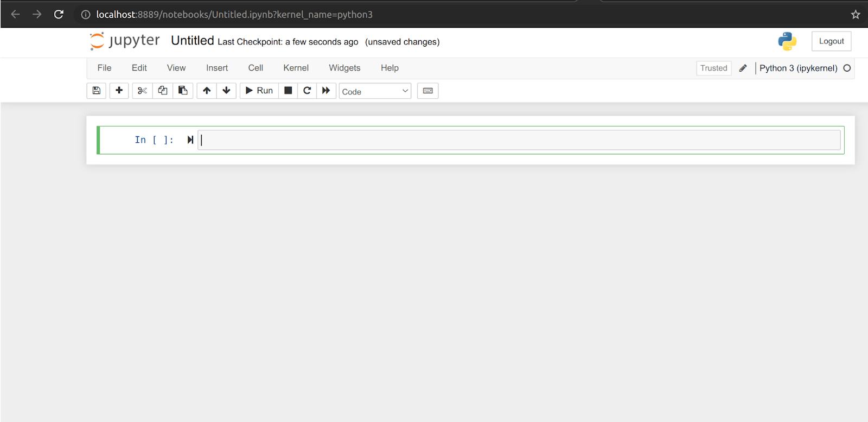Click the Last Checkpoint status text
The image size is (868, 422).
[288, 42]
